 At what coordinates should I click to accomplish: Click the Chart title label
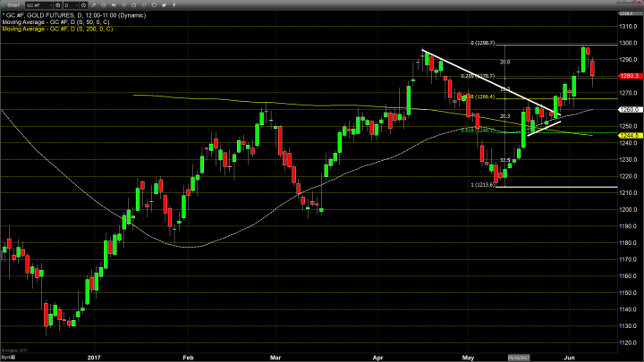tap(13, 5)
